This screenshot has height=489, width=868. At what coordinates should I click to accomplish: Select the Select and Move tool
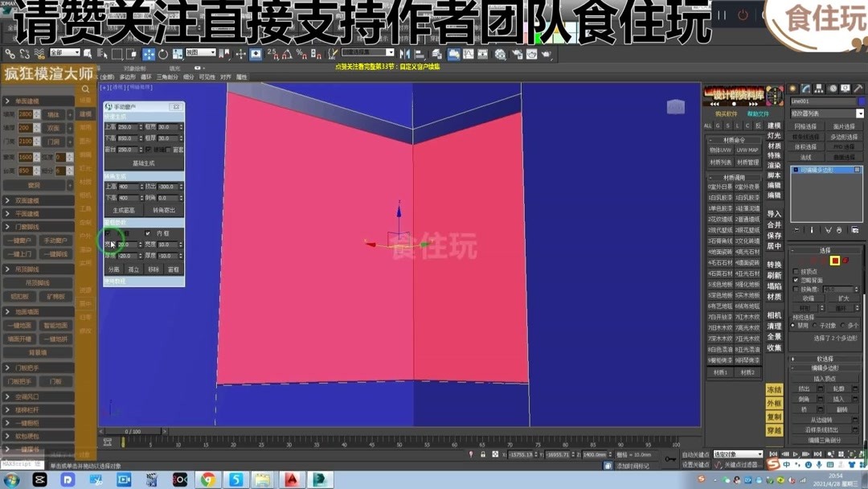[149, 54]
